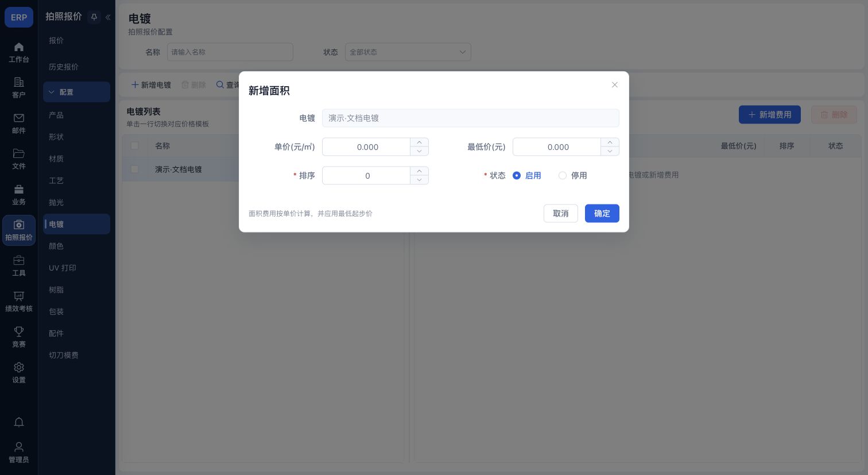Select the 停用 status radio button
The image size is (868, 475).
click(563, 176)
